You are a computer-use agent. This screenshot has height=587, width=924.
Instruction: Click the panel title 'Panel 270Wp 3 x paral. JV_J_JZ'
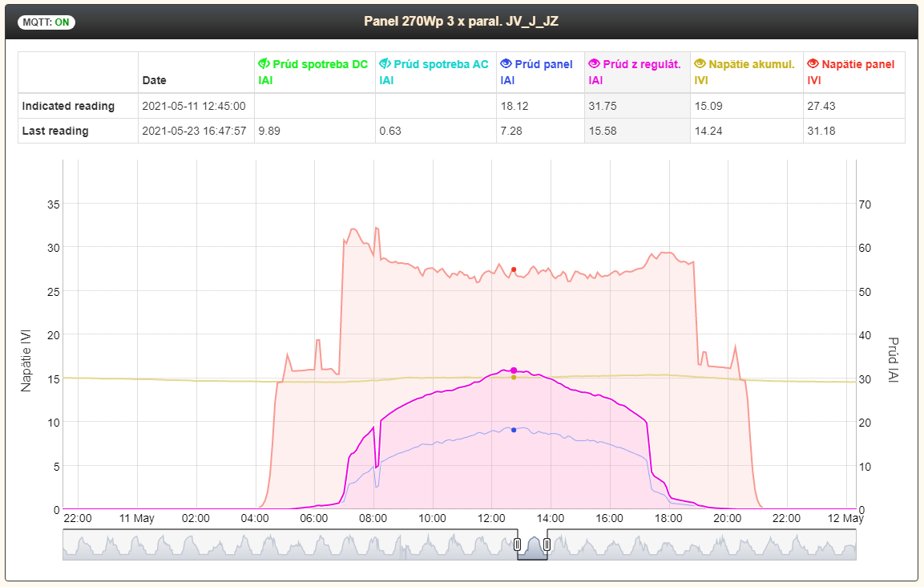461,22
